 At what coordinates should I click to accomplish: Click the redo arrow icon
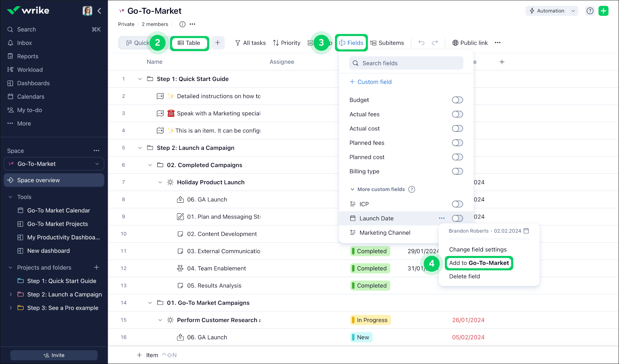(x=435, y=43)
